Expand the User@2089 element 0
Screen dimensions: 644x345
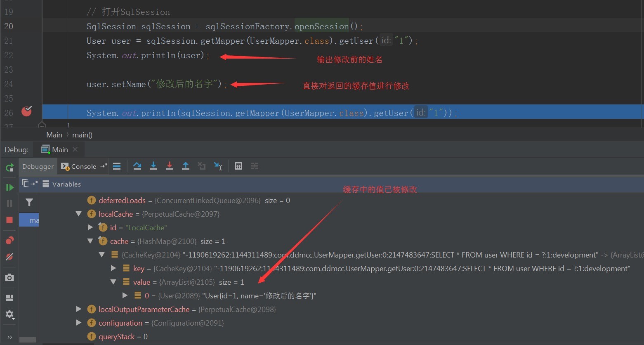click(x=125, y=295)
